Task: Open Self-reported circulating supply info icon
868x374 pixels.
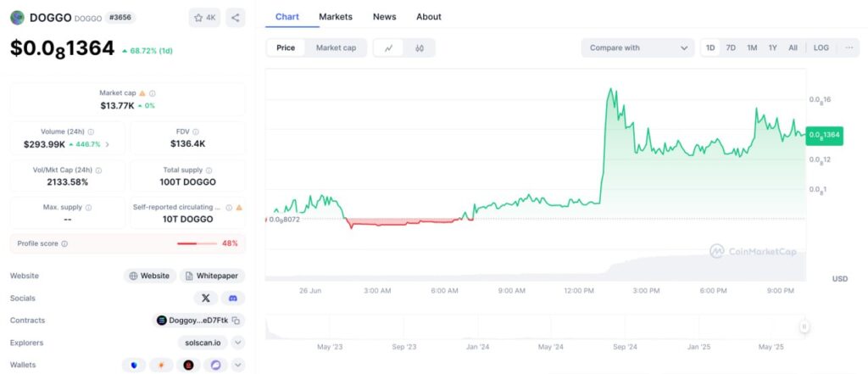Action: 229,207
